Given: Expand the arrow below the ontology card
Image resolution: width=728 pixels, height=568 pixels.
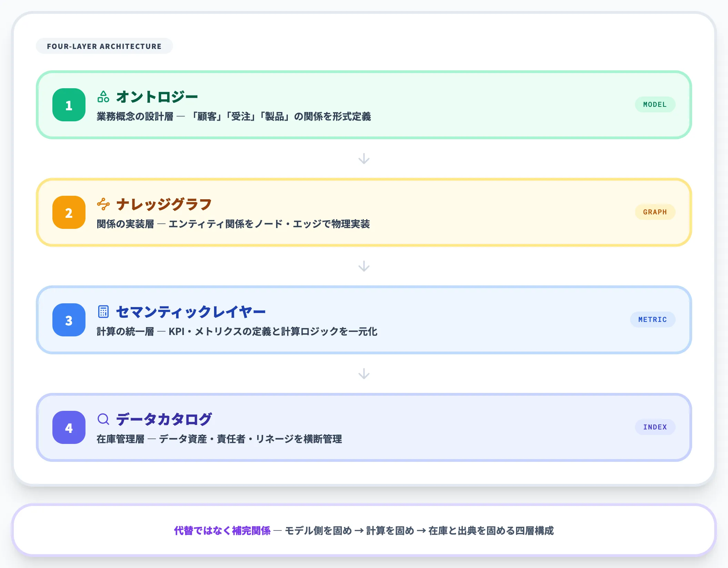Looking at the screenshot, I should tap(364, 159).
